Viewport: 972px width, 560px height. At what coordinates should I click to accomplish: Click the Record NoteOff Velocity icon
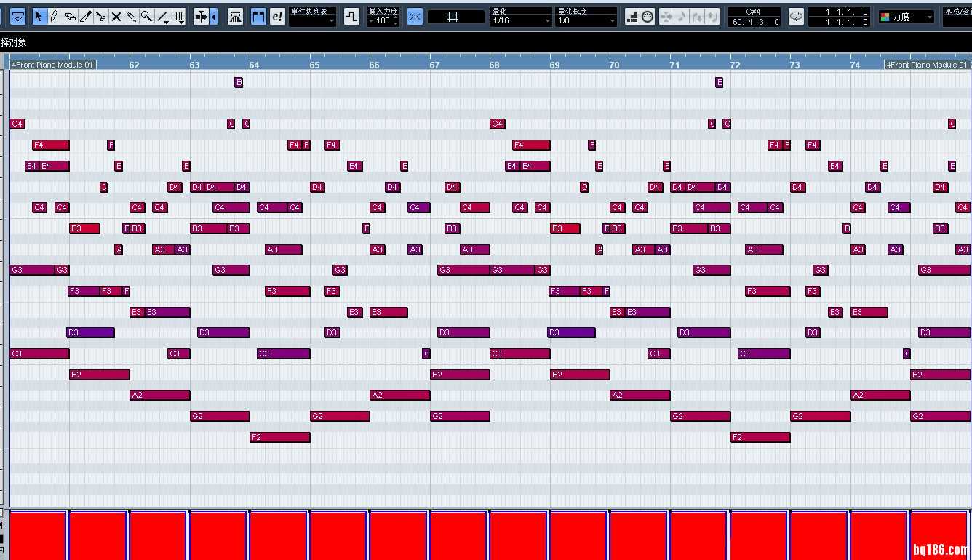pos(713,16)
